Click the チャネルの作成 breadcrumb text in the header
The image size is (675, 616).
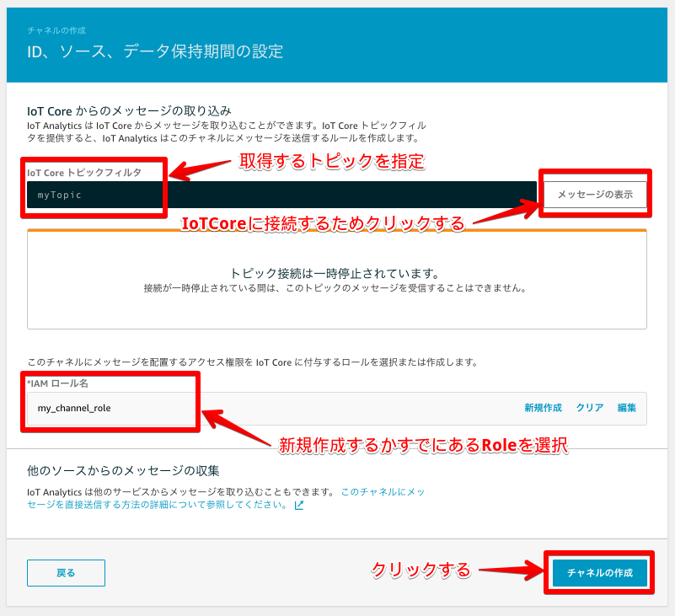click(x=56, y=30)
